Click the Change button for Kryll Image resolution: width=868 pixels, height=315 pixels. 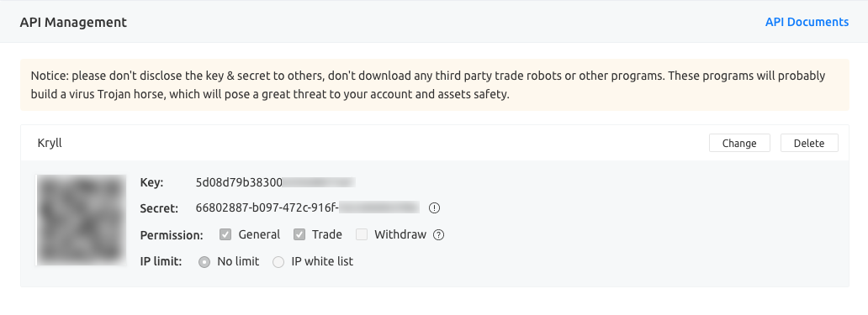tap(739, 143)
